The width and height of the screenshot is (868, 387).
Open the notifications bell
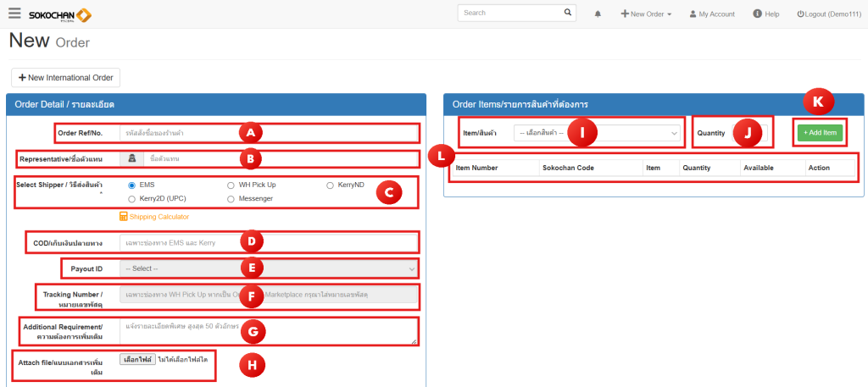[x=598, y=14]
